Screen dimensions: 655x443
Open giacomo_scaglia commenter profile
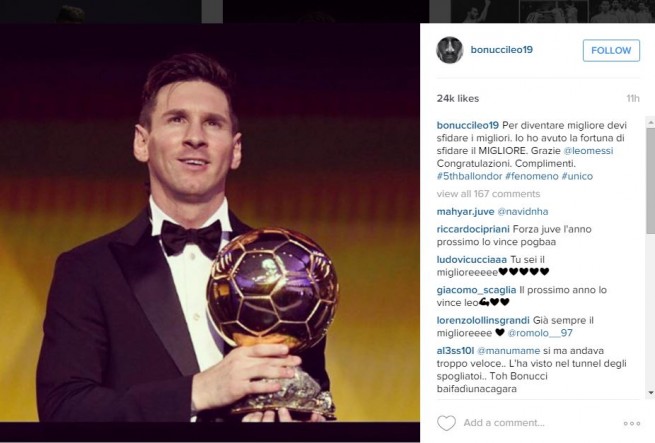(x=476, y=290)
